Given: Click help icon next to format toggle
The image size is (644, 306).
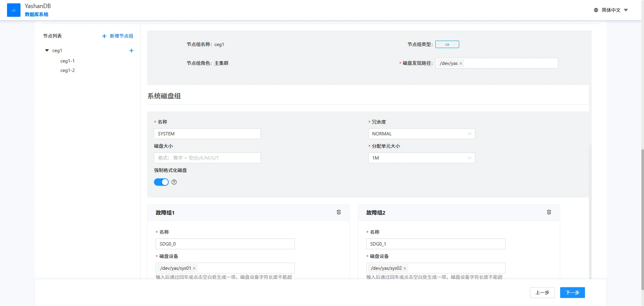Looking at the screenshot, I should tap(174, 182).
